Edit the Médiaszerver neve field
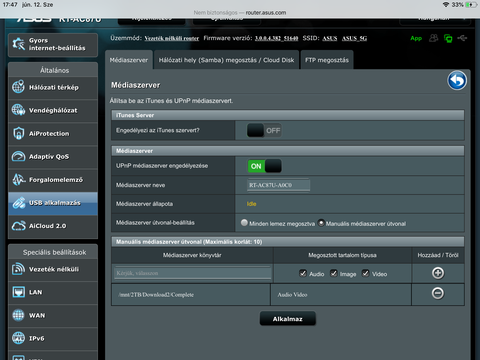Image resolution: width=480 pixels, height=360 pixels. tap(278, 185)
